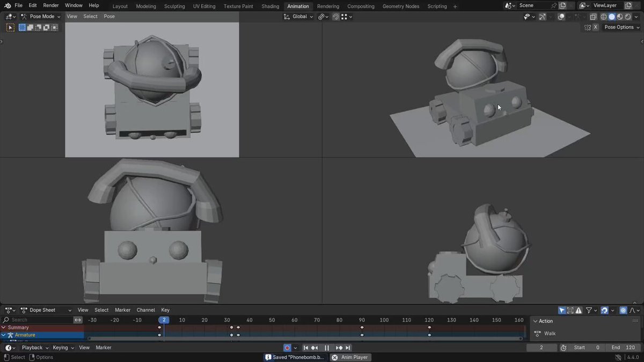Open the Pose Mode dropdown
The image size is (644, 362).
pyautogui.click(x=40, y=17)
